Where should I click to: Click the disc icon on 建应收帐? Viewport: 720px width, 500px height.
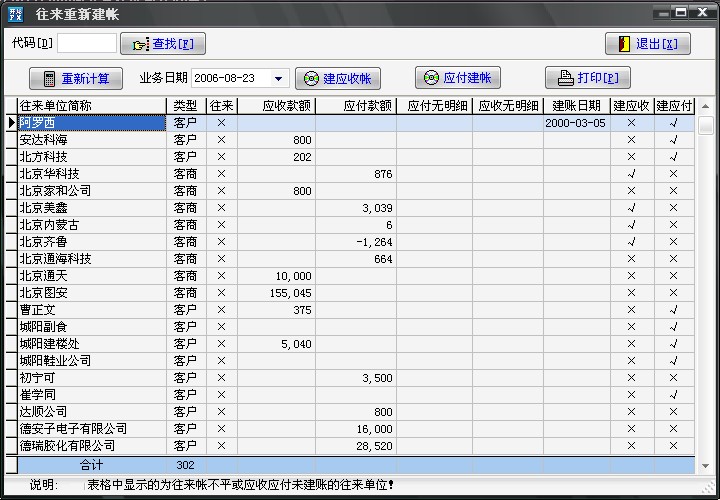311,79
